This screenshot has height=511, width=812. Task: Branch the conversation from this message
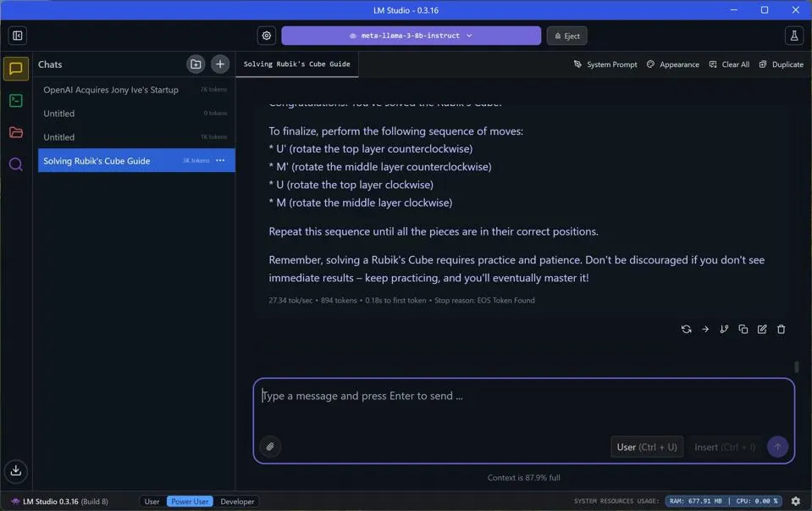[724, 330]
